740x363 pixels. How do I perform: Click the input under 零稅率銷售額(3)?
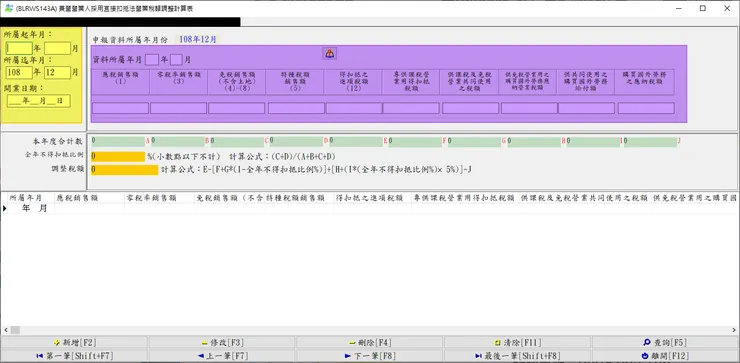(178, 108)
